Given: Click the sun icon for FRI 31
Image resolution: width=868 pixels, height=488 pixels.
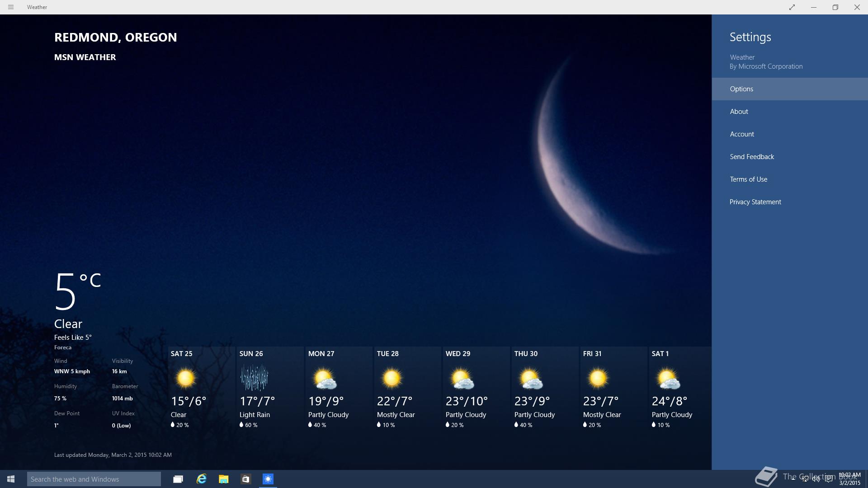Looking at the screenshot, I should 598,379.
